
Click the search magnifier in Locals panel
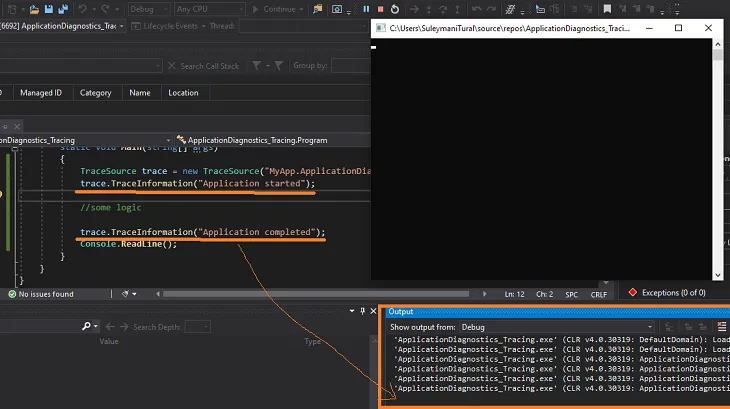coord(86,326)
